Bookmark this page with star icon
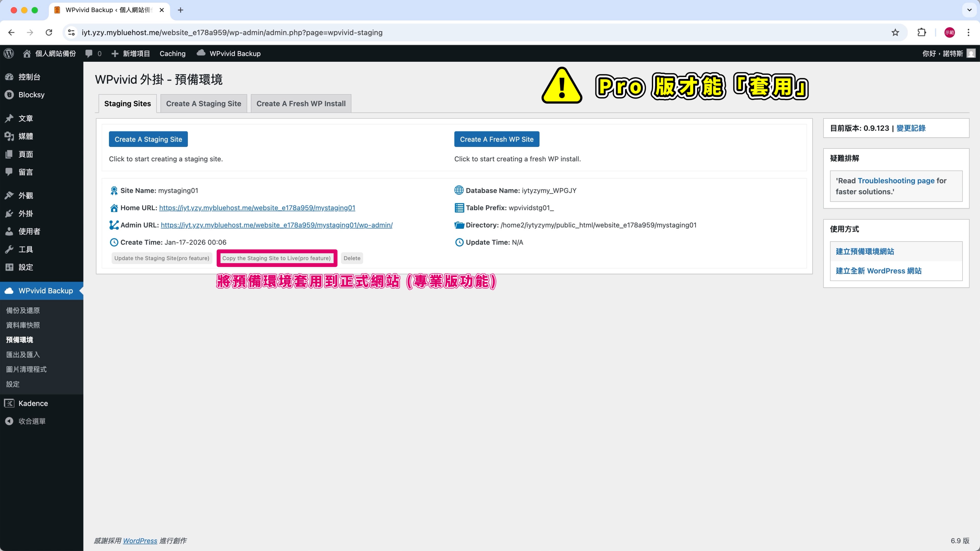This screenshot has height=551, width=980. pyautogui.click(x=895, y=32)
